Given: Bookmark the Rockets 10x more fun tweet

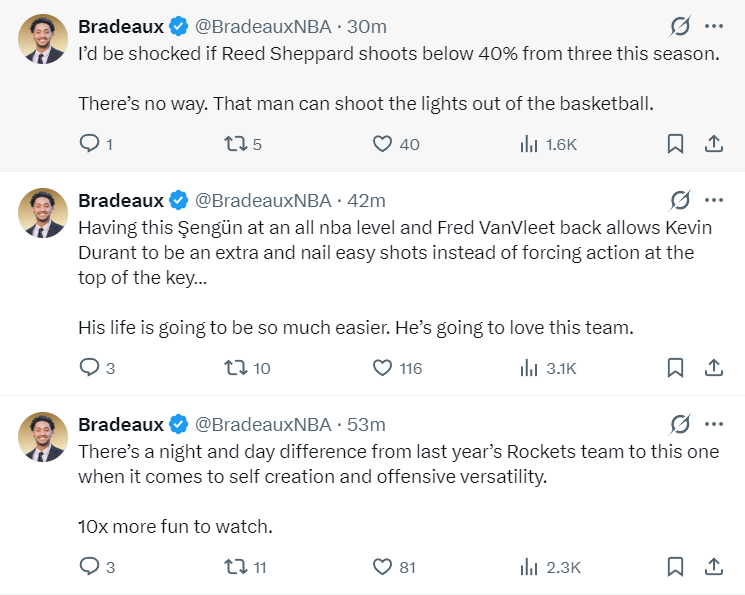Looking at the screenshot, I should (675, 566).
